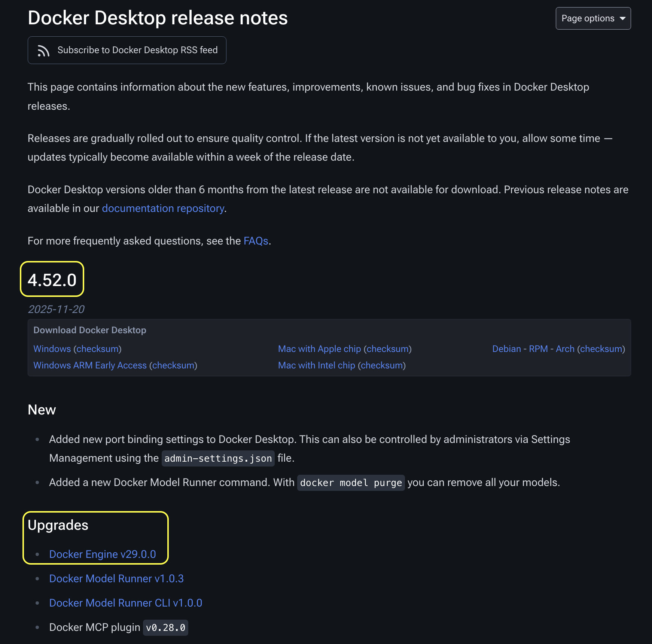
Task: Download Windows ARM Early Access build
Action: point(90,365)
